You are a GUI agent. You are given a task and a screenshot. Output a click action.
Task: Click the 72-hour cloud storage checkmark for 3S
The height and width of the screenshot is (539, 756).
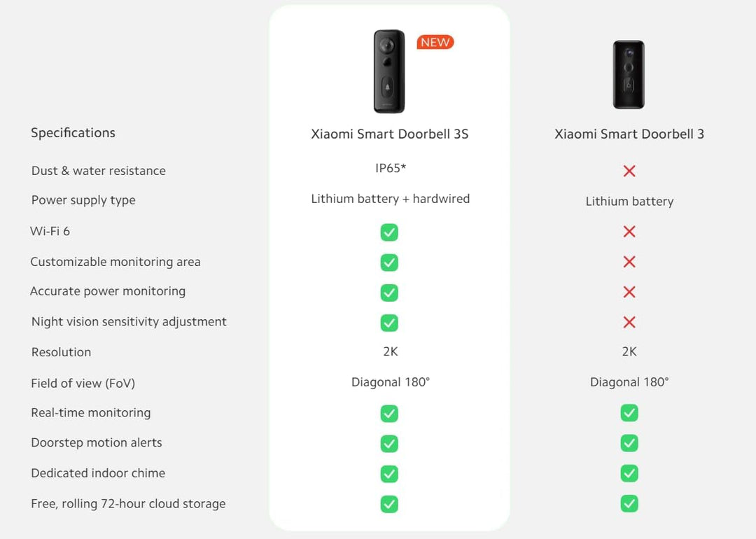point(389,504)
